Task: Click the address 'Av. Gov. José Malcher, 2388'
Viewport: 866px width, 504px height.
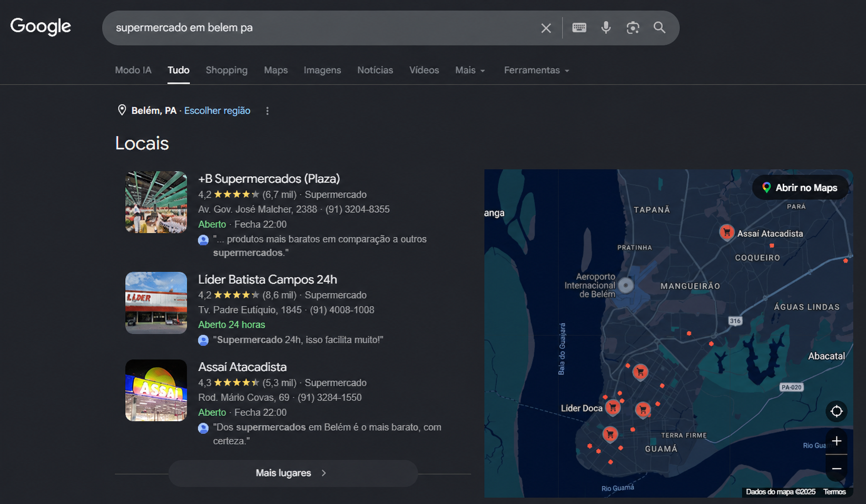Action: click(258, 209)
